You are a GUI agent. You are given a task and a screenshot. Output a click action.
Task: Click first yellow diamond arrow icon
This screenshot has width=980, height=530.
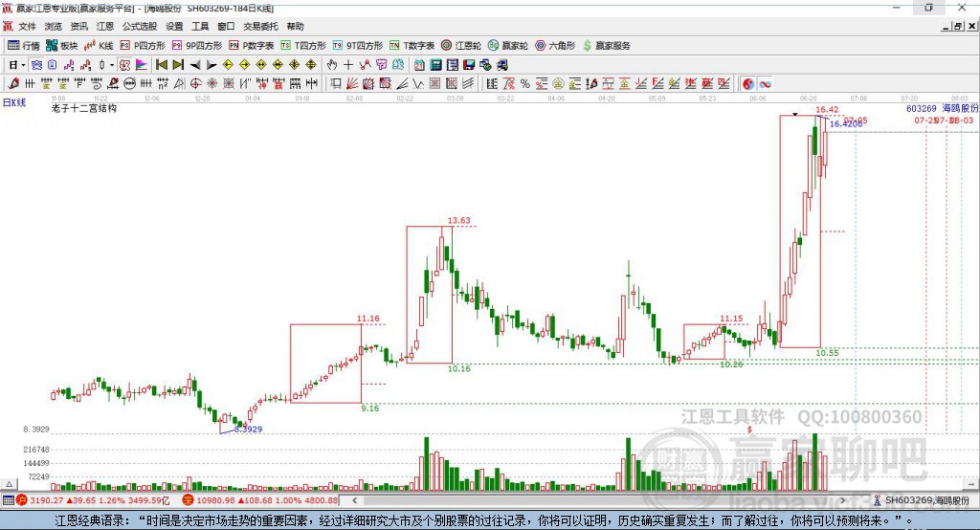[x=228, y=65]
